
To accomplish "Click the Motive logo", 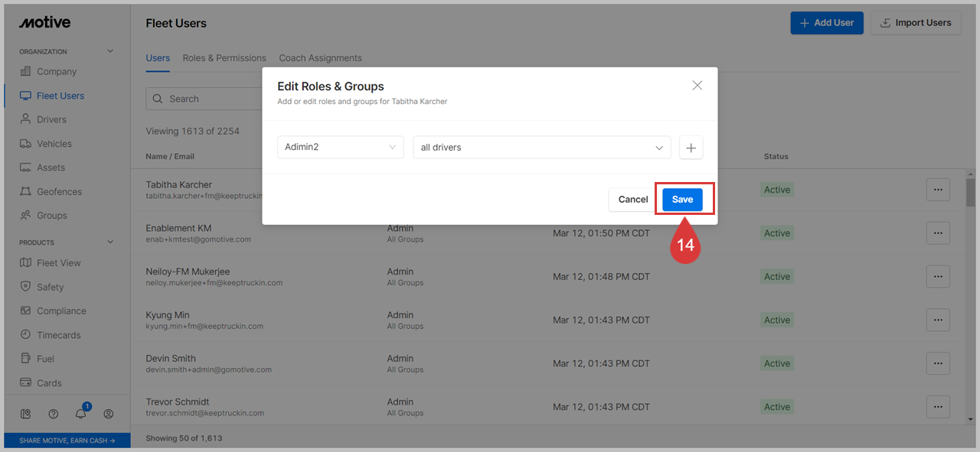I will [x=44, y=23].
